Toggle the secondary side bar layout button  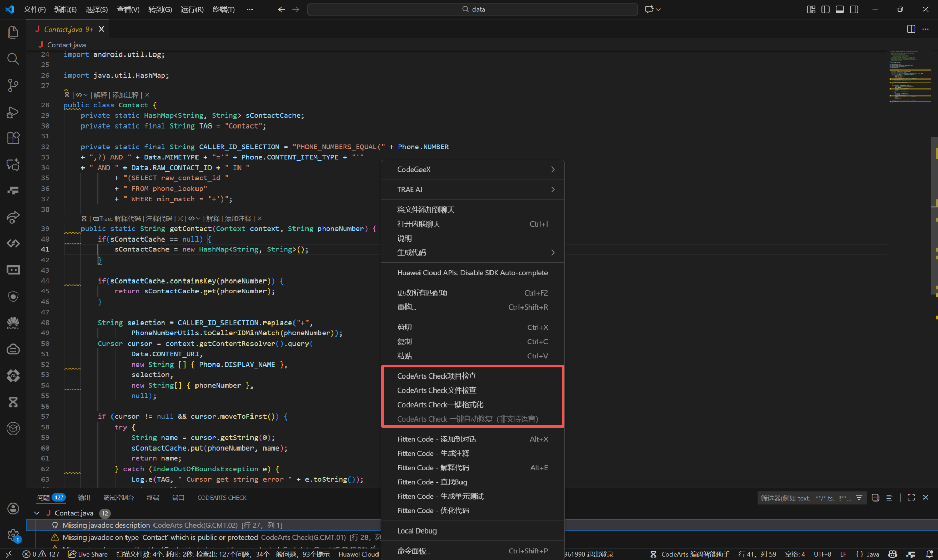[854, 9]
